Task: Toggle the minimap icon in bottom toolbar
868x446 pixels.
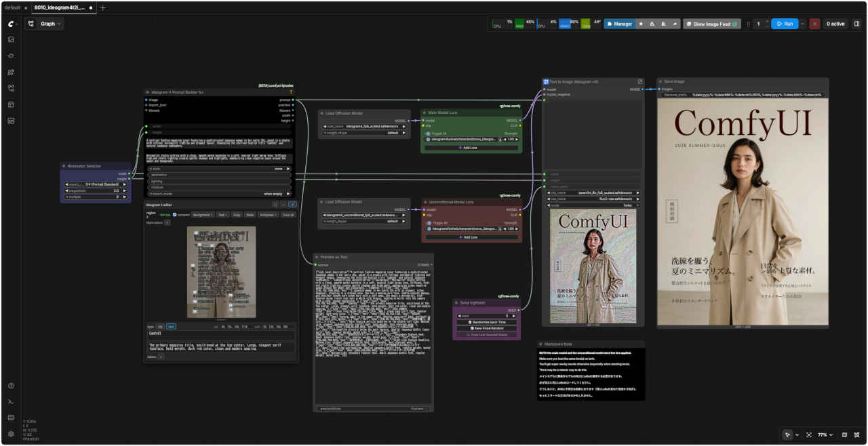Action: (x=844, y=434)
